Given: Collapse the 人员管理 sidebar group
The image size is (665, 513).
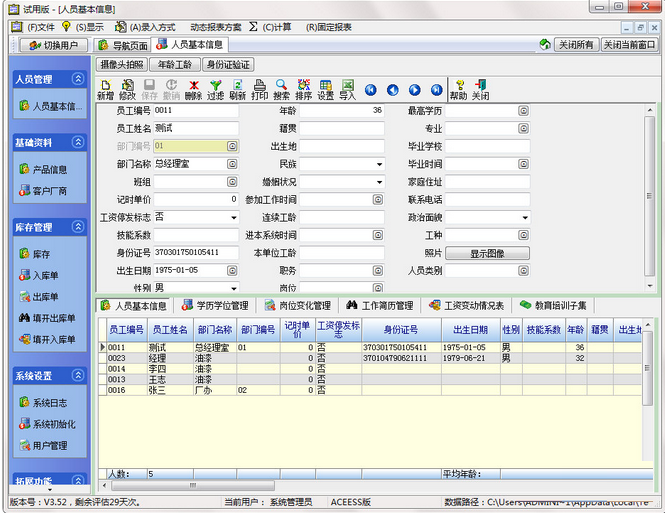Looking at the screenshot, I should point(78,78).
